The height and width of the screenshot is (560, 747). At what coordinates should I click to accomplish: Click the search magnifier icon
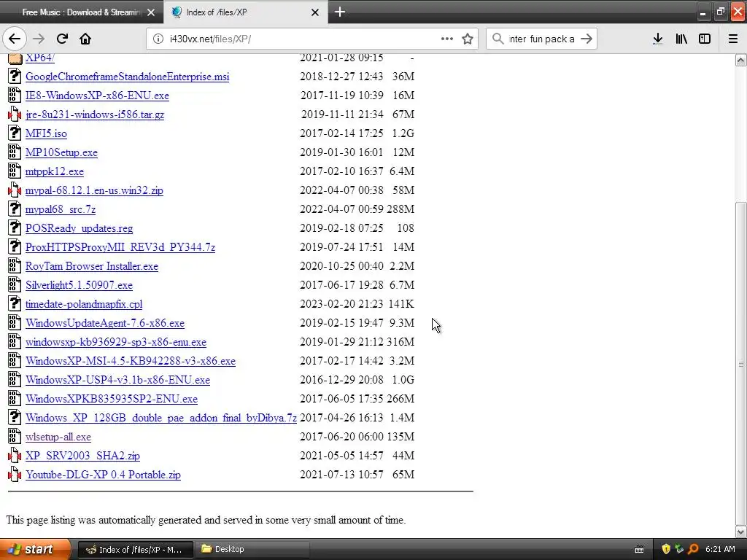pos(498,39)
